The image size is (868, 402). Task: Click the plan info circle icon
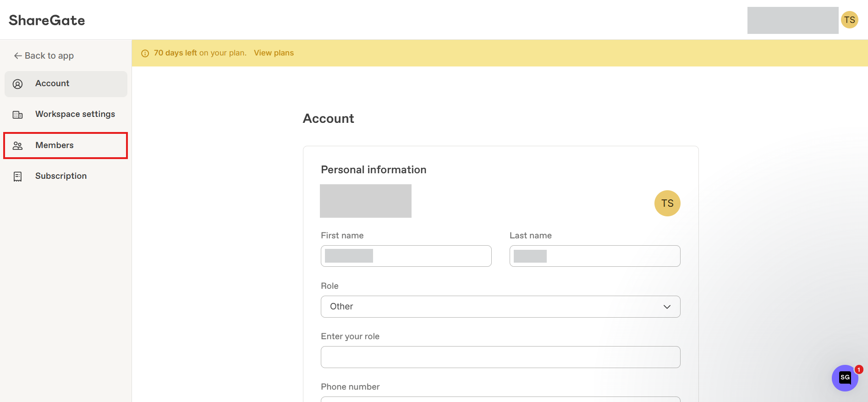click(x=145, y=53)
